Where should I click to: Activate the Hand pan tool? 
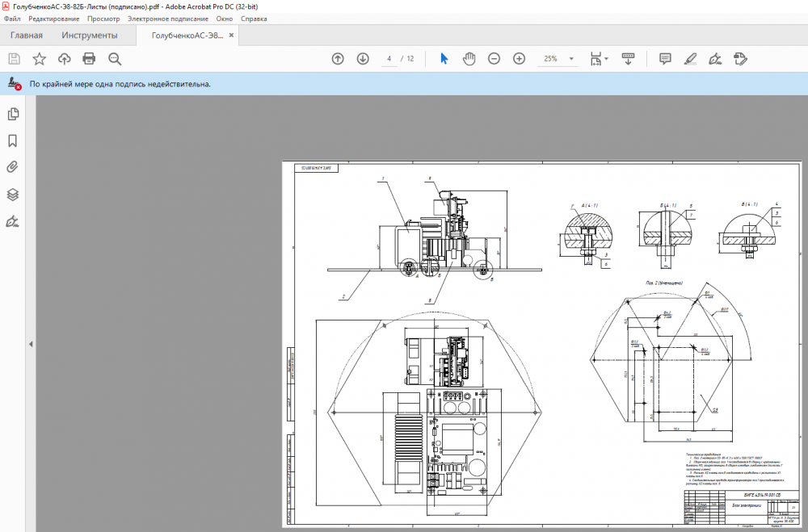pos(469,59)
